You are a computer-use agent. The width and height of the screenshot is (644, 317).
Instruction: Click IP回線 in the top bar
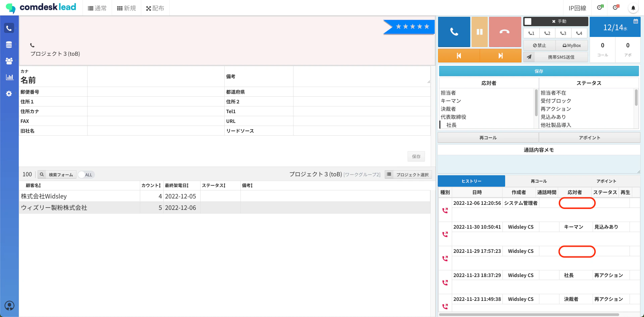click(577, 8)
